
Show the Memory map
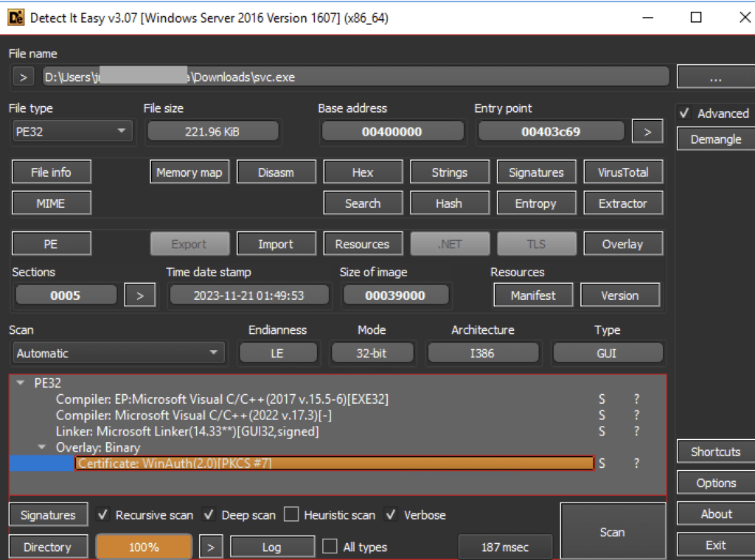[x=189, y=172]
